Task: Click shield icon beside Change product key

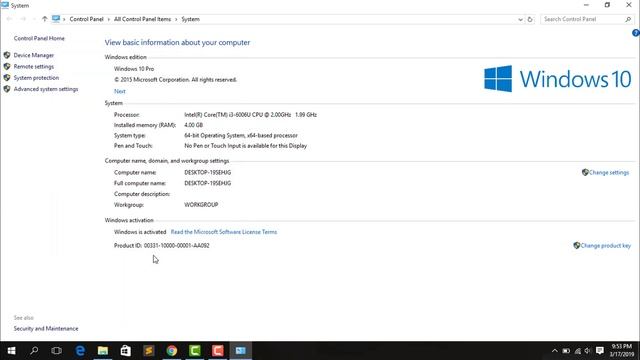Action: tap(576, 245)
